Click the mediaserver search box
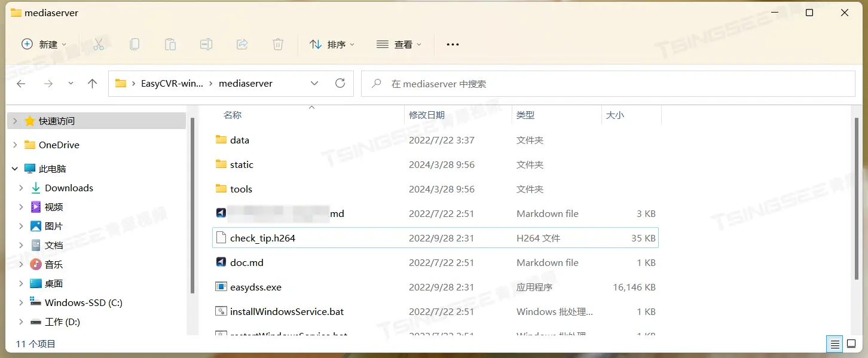The width and height of the screenshot is (868, 358). point(608,84)
